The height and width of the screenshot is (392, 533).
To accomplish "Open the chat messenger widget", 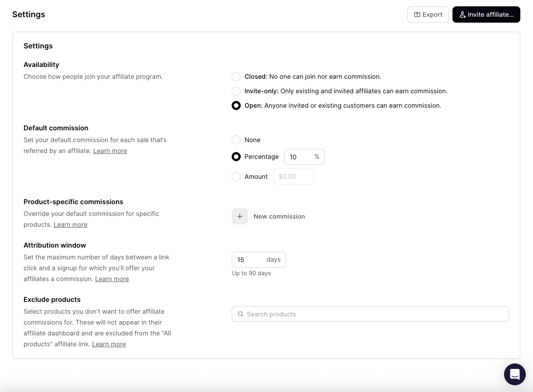I will pyautogui.click(x=515, y=374).
